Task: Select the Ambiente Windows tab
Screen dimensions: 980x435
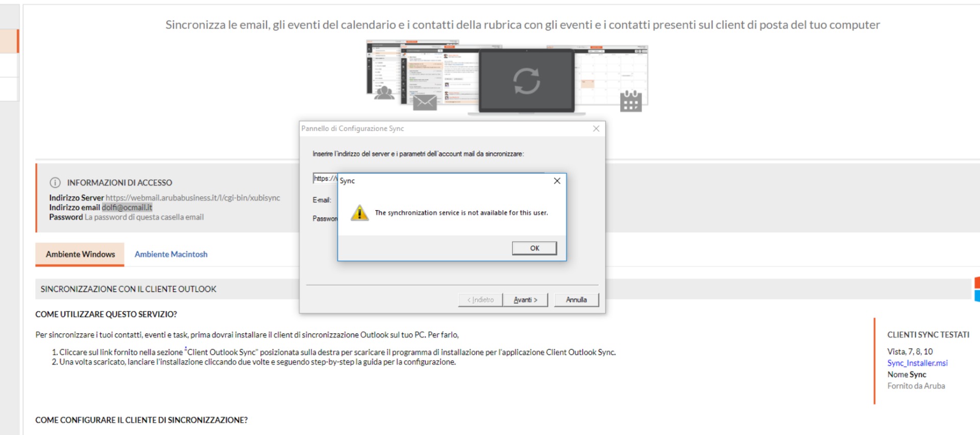Action: tap(80, 254)
